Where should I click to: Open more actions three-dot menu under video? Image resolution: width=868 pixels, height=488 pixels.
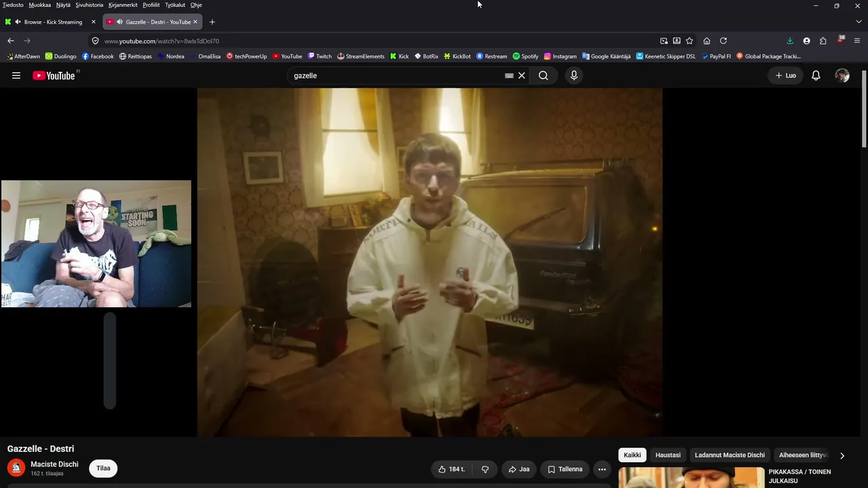pyautogui.click(x=601, y=469)
